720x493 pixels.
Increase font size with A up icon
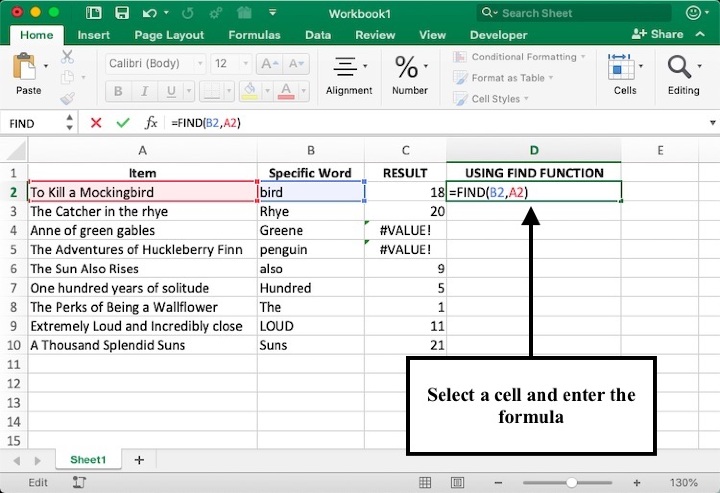pos(270,63)
